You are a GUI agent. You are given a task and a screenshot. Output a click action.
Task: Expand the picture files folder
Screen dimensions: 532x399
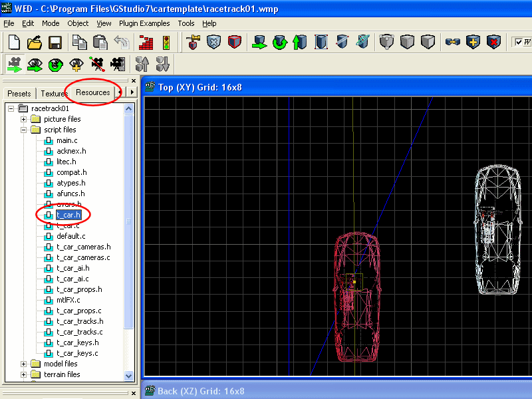coord(23,119)
